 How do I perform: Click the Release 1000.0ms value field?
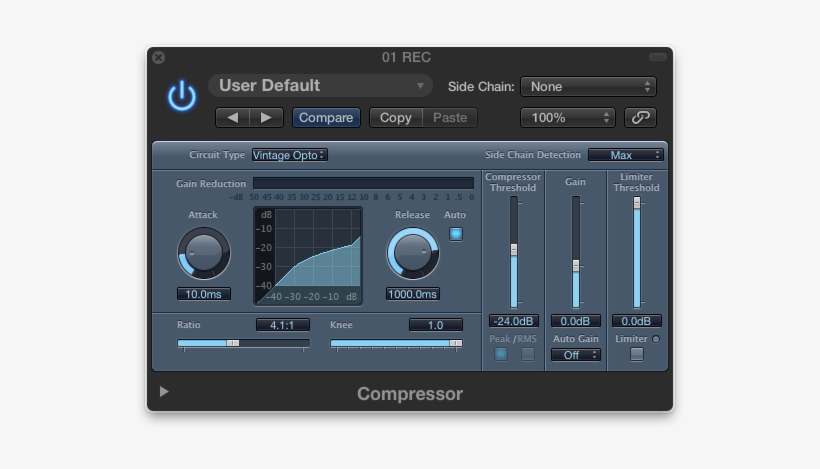point(413,294)
